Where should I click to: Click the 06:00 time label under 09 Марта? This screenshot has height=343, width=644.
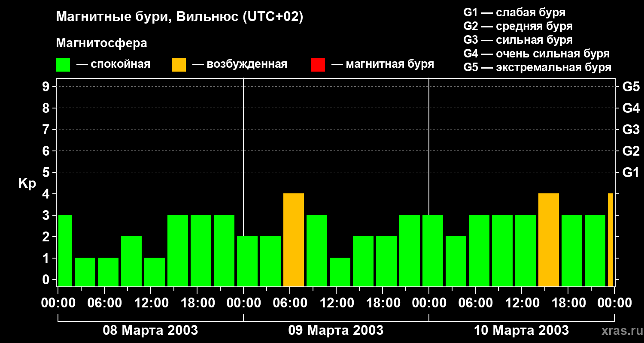click(290, 303)
